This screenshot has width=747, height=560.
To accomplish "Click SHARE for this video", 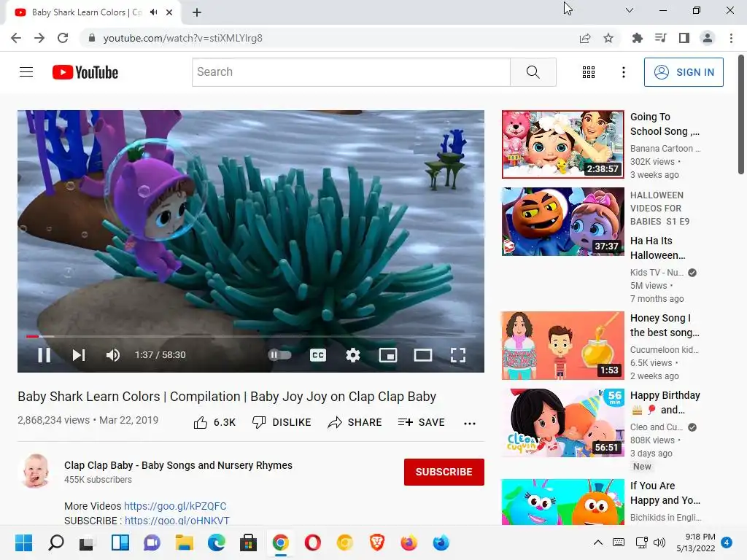I will click(355, 422).
